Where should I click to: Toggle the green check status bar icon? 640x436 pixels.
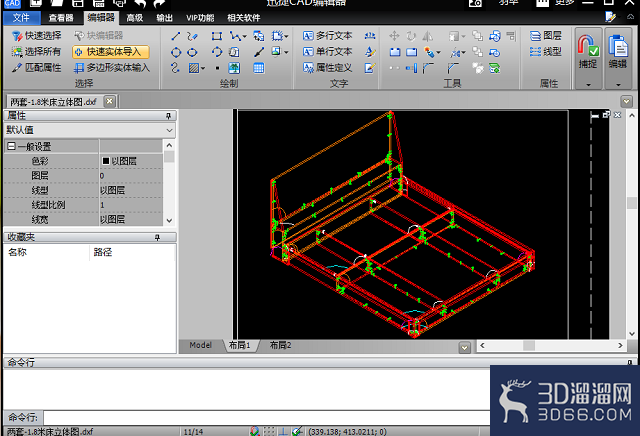point(298,432)
